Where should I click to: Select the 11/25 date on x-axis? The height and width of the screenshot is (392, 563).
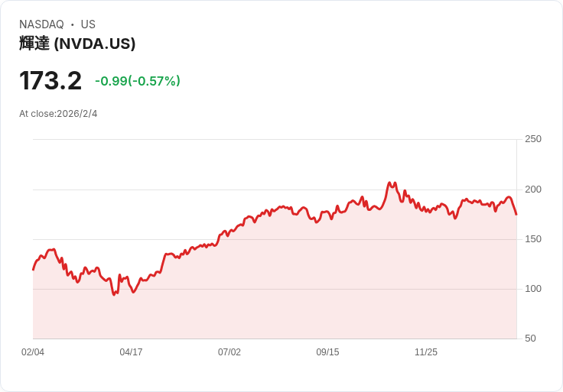click(426, 352)
